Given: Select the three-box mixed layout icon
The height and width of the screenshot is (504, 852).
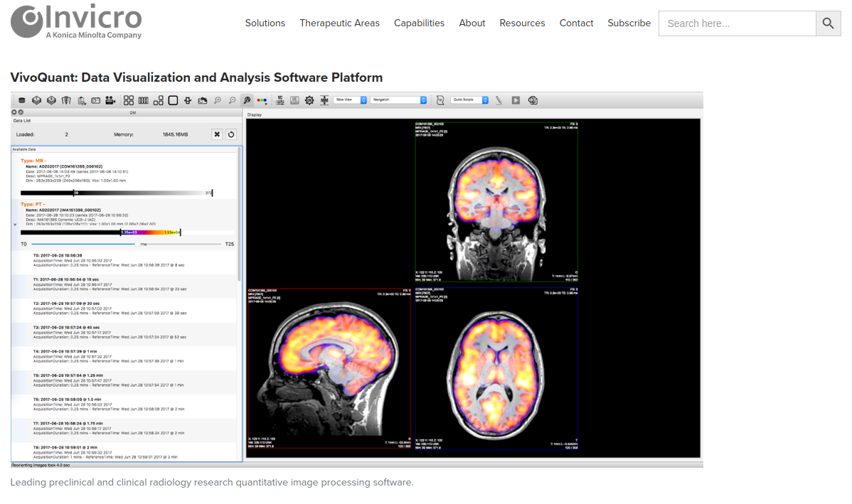Looking at the screenshot, I should (158, 100).
